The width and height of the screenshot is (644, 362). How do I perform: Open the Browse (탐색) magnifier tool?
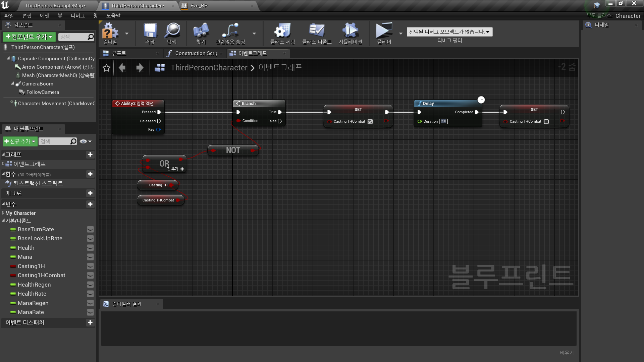click(x=172, y=31)
